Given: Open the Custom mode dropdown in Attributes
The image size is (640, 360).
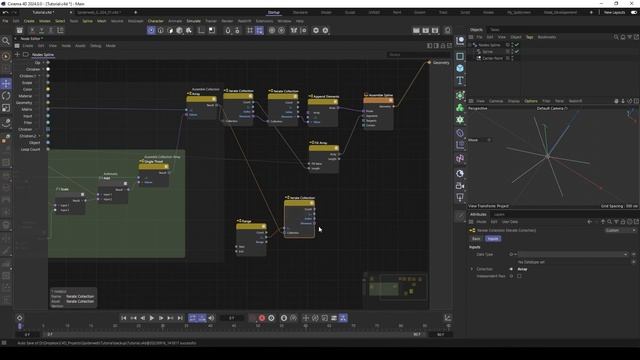Looking at the screenshot, I should (620, 230).
